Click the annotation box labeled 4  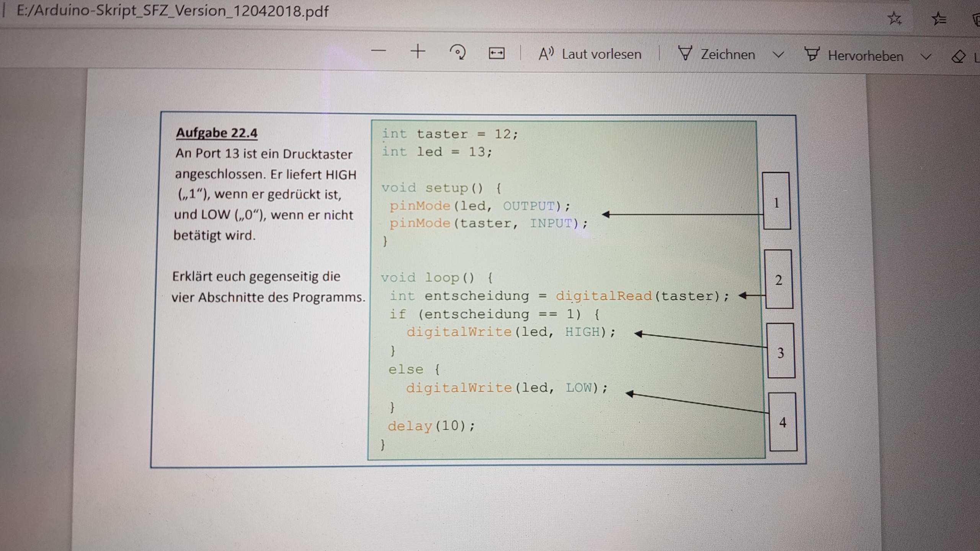click(x=782, y=422)
